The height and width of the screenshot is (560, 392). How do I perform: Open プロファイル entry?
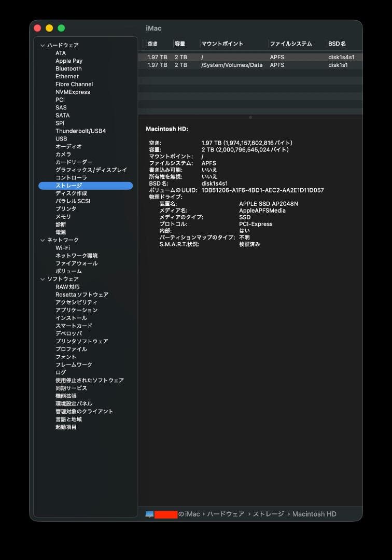coord(71,349)
